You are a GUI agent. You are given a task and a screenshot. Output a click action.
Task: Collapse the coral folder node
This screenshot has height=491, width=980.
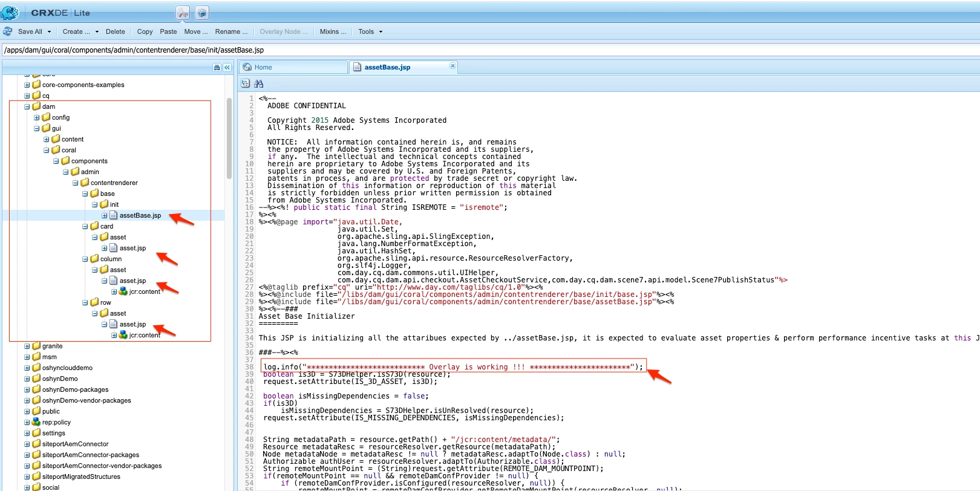pos(46,150)
